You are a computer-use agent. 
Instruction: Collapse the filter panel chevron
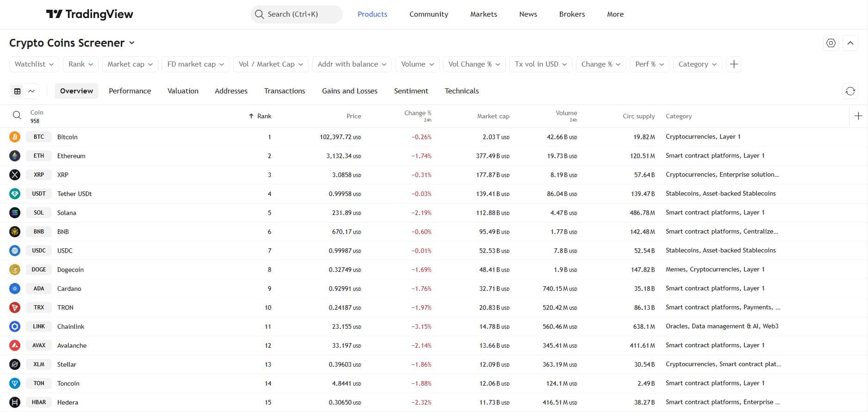[x=850, y=43]
